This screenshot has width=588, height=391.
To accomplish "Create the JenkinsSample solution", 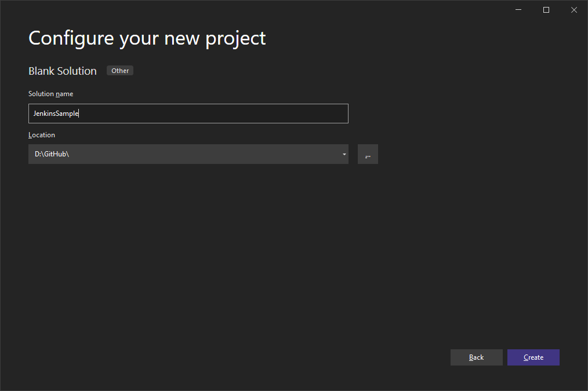I will point(533,357).
